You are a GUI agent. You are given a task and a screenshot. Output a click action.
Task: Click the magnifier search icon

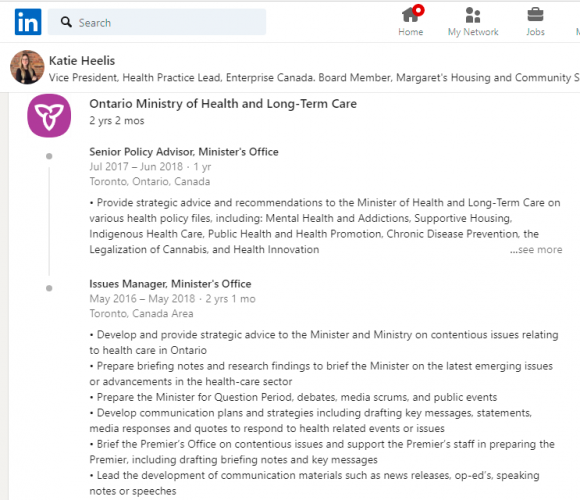tap(66, 22)
